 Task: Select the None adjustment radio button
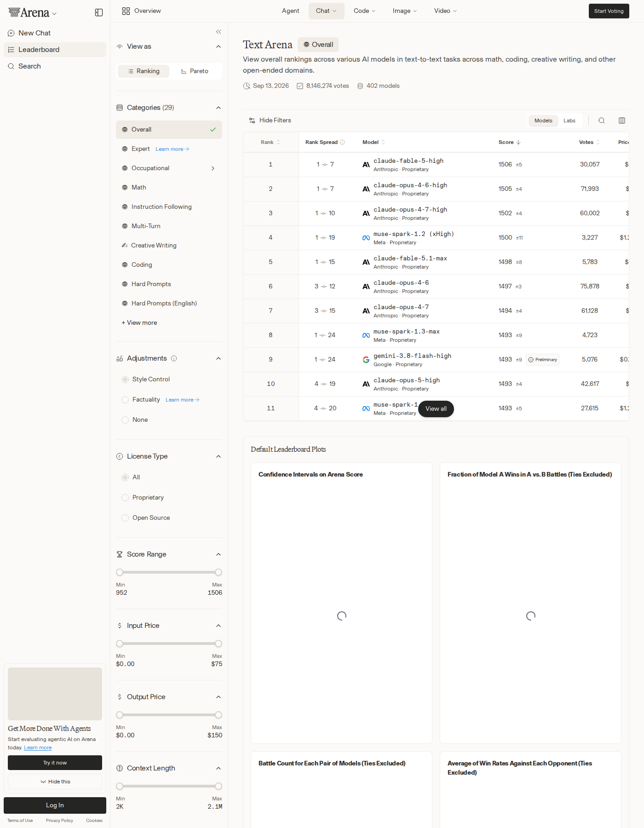(x=125, y=420)
